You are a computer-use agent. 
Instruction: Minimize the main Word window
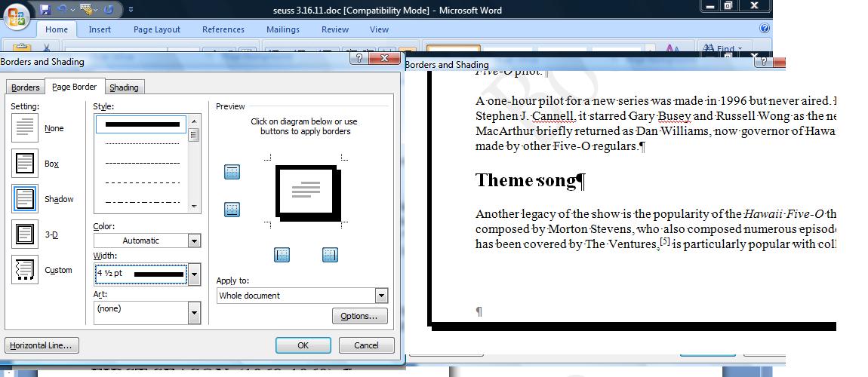[x=710, y=5]
